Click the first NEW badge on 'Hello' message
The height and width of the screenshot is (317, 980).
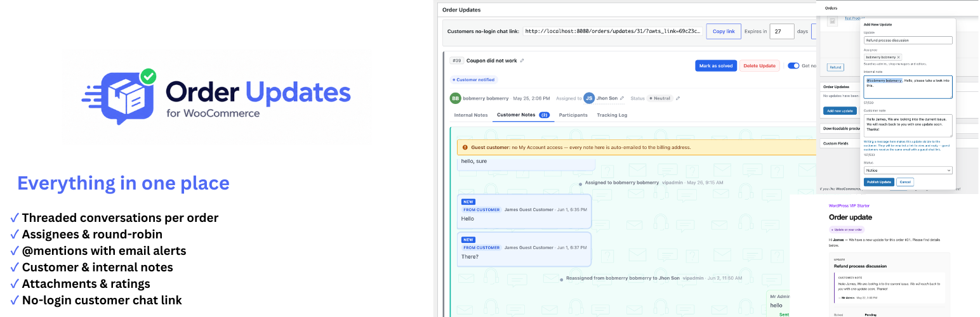tap(468, 201)
